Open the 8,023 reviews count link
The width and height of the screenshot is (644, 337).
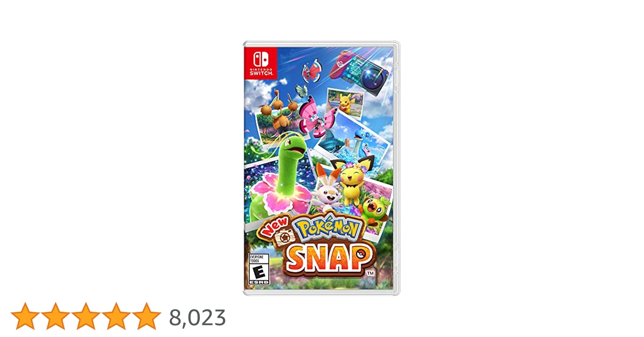pyautogui.click(x=197, y=318)
